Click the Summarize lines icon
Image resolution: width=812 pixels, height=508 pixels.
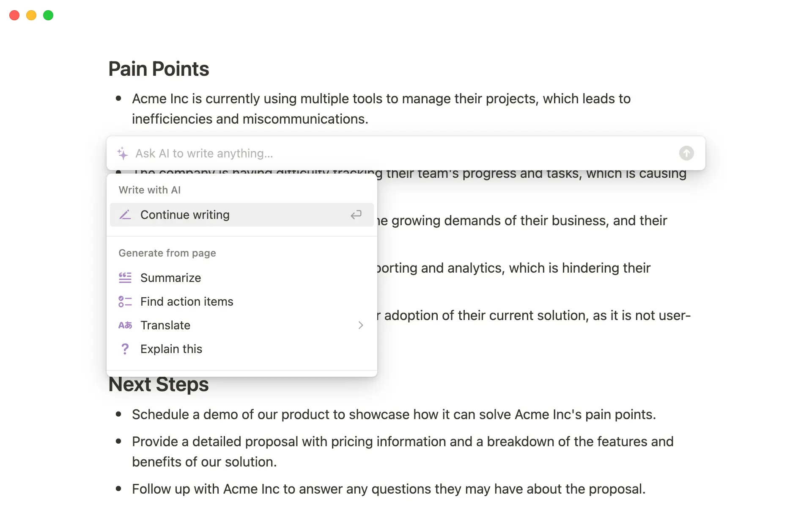click(125, 277)
